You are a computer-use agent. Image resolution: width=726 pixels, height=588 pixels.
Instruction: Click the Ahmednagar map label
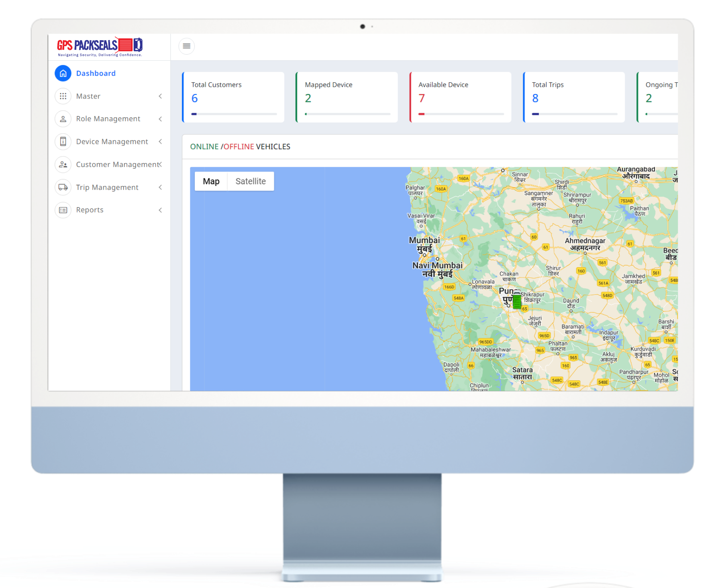click(x=585, y=244)
